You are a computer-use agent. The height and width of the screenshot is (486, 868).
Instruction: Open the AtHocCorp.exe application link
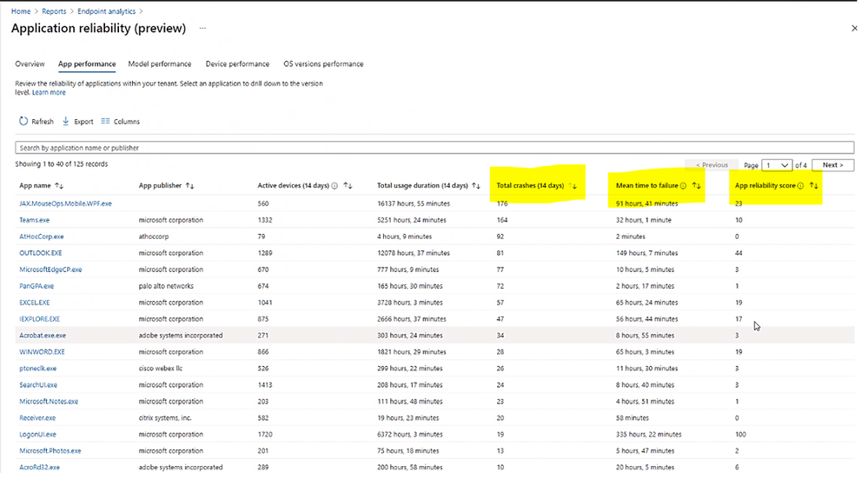click(42, 236)
